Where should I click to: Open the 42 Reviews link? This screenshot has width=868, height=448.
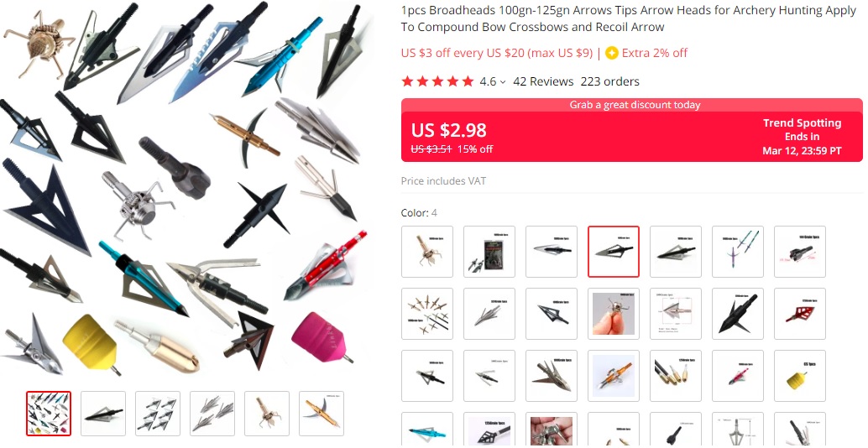tap(543, 81)
